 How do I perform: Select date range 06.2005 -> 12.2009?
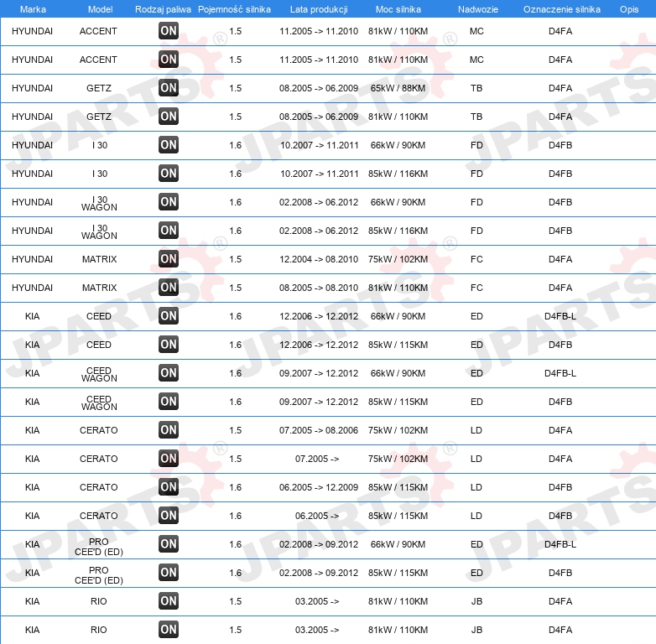tap(319, 487)
